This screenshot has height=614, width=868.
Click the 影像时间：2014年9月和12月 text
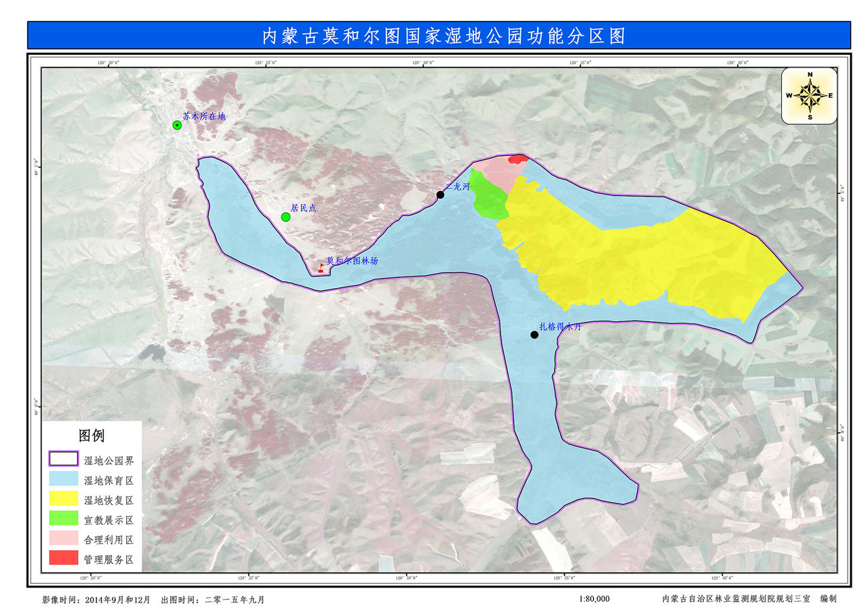[x=96, y=599]
